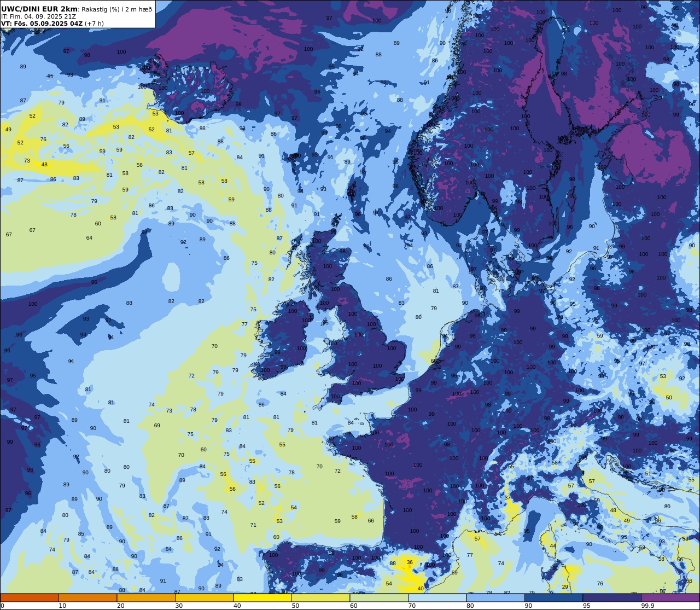Select the medium blue 80–90 legend swatch
This screenshot has width=700, height=610.
click(x=495, y=597)
